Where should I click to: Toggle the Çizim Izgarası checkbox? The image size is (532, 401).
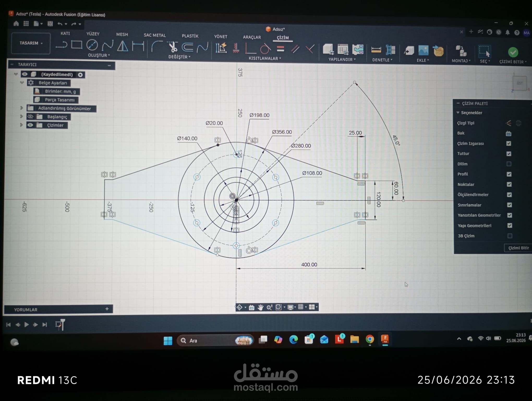[x=509, y=143]
